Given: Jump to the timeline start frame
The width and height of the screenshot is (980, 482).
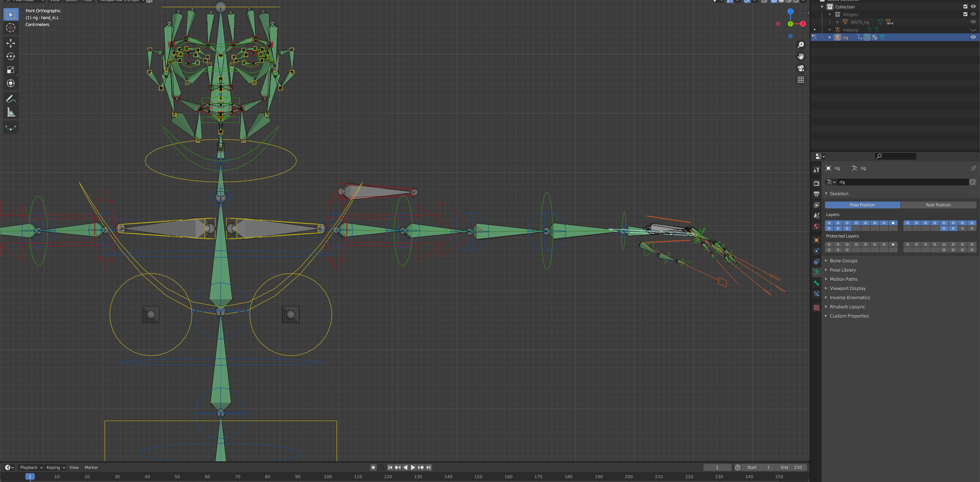Looking at the screenshot, I should [x=390, y=467].
